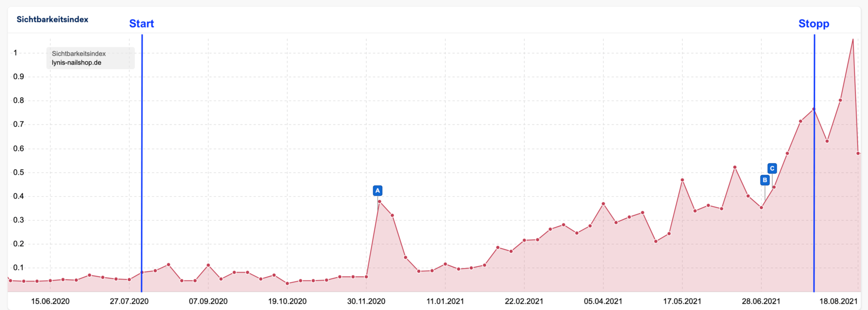The height and width of the screenshot is (310, 868).
Task: Click the x-axis date 28.06.2021
Action: click(x=761, y=301)
